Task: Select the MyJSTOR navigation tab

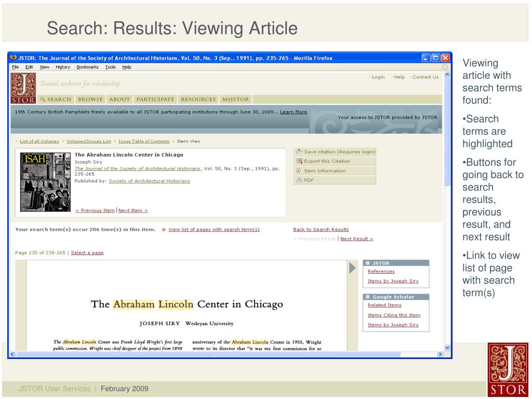Action: [235, 99]
